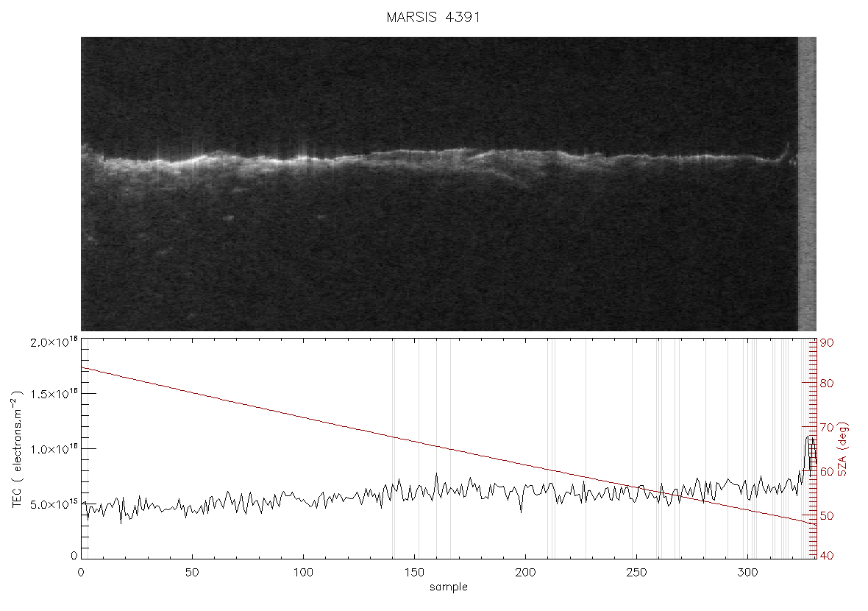Click the 1.0×10^16 TEC tick label
The image size is (868, 611).
(x=53, y=449)
